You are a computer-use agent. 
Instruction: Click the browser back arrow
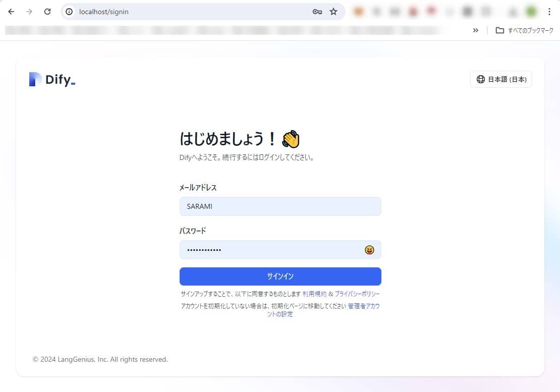click(x=11, y=11)
